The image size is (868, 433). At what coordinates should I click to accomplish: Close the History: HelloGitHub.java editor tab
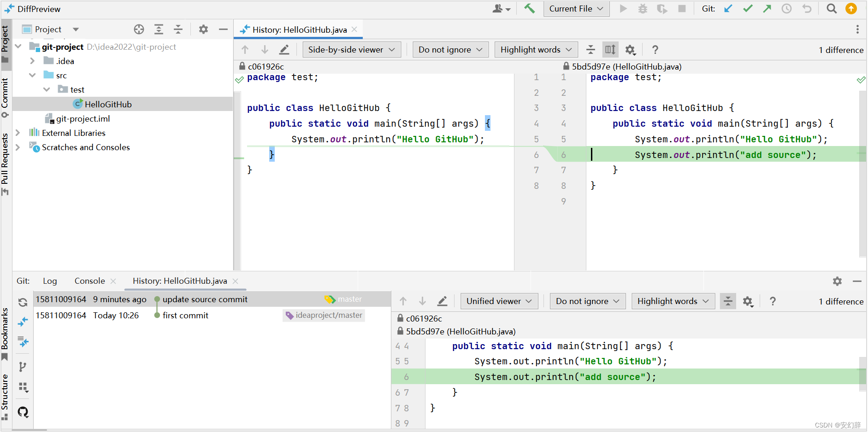click(x=354, y=29)
